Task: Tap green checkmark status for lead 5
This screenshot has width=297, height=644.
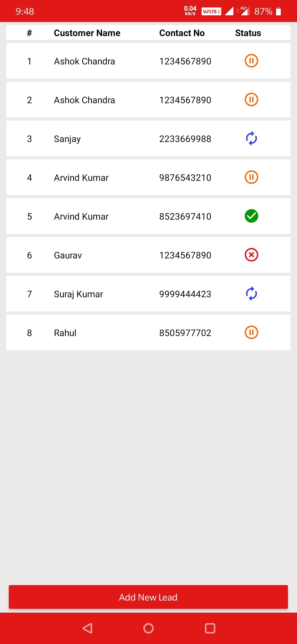Action: coord(251,216)
